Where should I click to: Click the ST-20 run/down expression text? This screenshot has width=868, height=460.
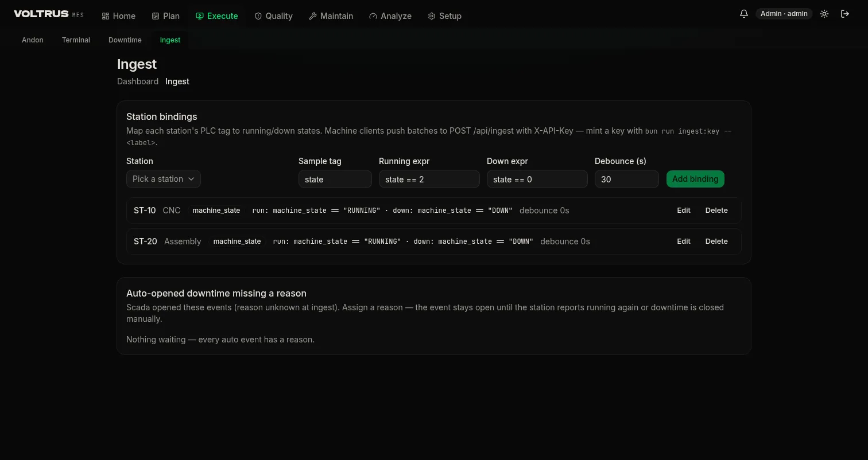pos(403,241)
